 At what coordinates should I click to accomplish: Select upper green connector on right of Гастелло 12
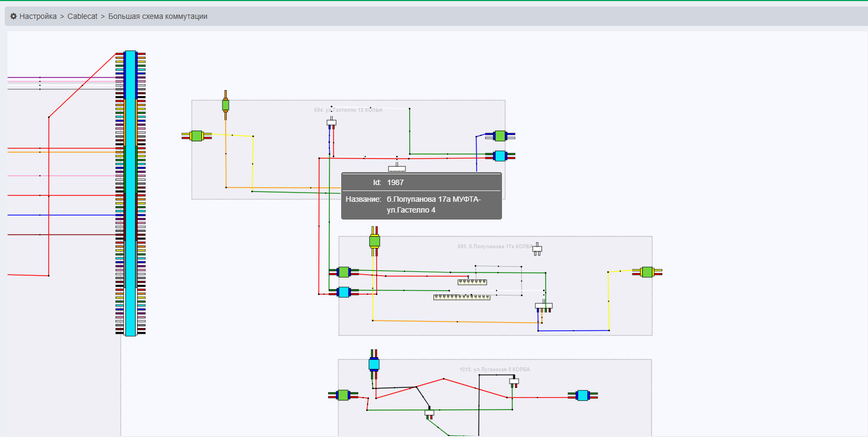pos(500,136)
